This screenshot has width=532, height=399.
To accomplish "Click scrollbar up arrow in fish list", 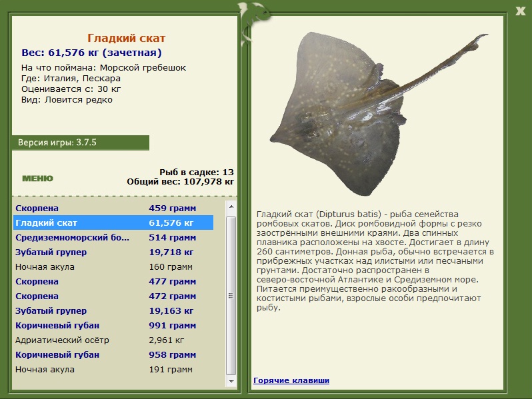I will click(x=231, y=206).
